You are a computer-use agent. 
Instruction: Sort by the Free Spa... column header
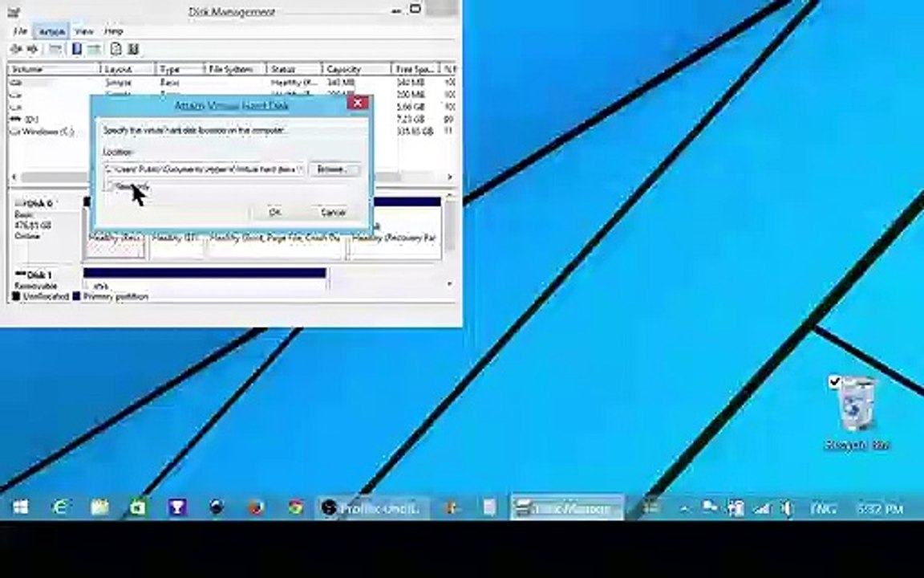tap(416, 70)
